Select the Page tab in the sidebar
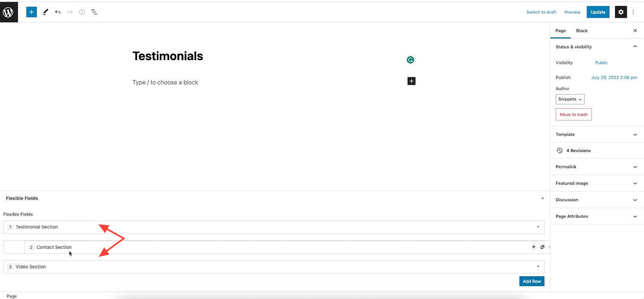This screenshot has width=644, height=299. click(x=560, y=30)
